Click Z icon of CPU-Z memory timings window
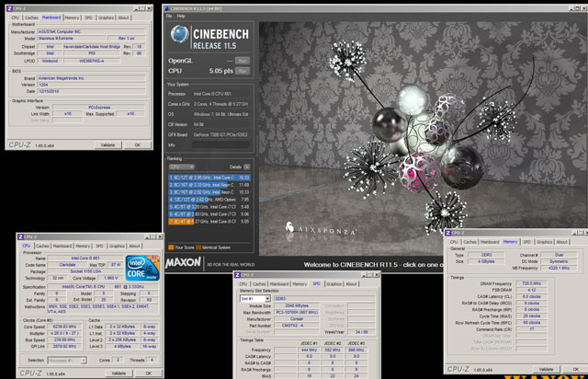The width and height of the screenshot is (588, 379). pos(447,233)
